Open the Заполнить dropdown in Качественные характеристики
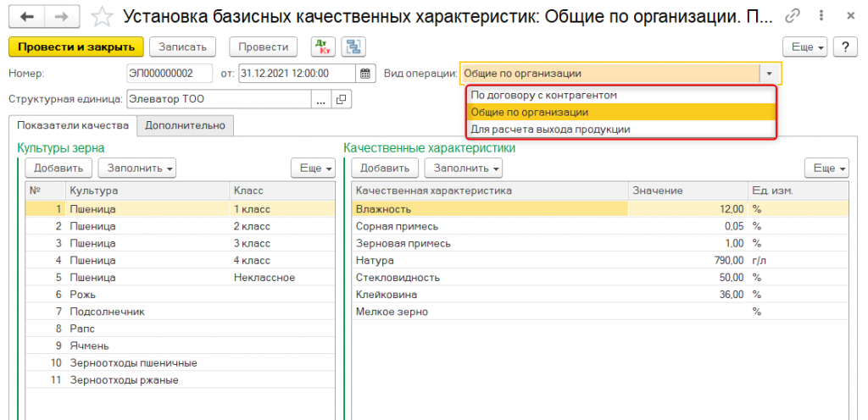868x420 pixels. [463, 168]
